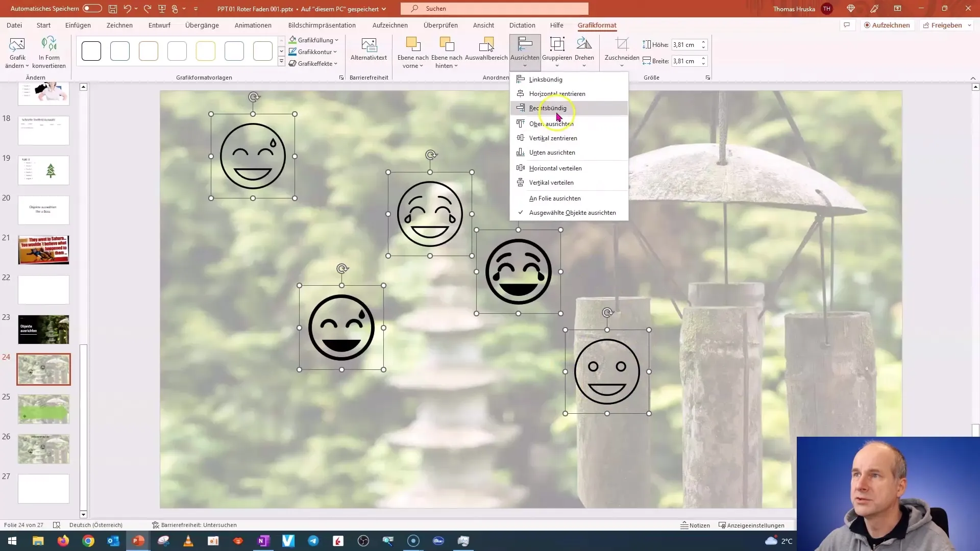Select the orange outline graphic style
This screenshot has width=980, height=551.
point(149,51)
